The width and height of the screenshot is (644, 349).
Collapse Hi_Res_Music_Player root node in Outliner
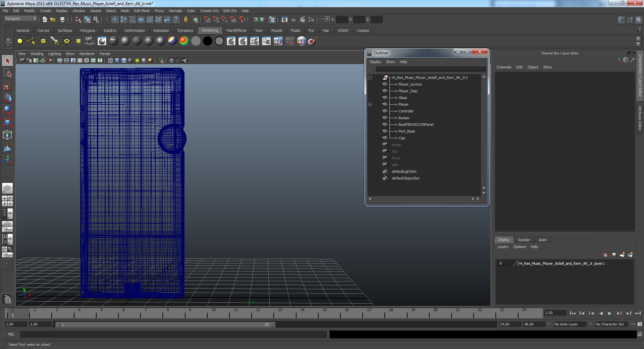coord(370,78)
